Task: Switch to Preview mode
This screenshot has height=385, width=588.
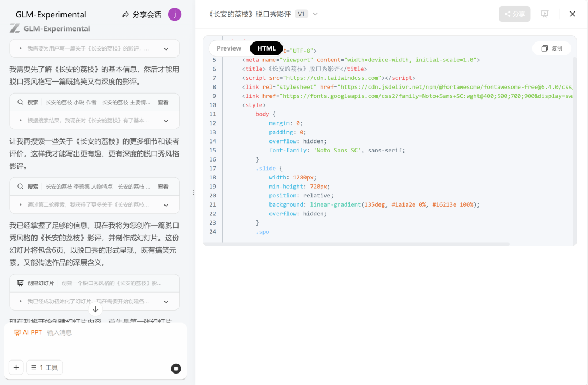Action: (229, 48)
